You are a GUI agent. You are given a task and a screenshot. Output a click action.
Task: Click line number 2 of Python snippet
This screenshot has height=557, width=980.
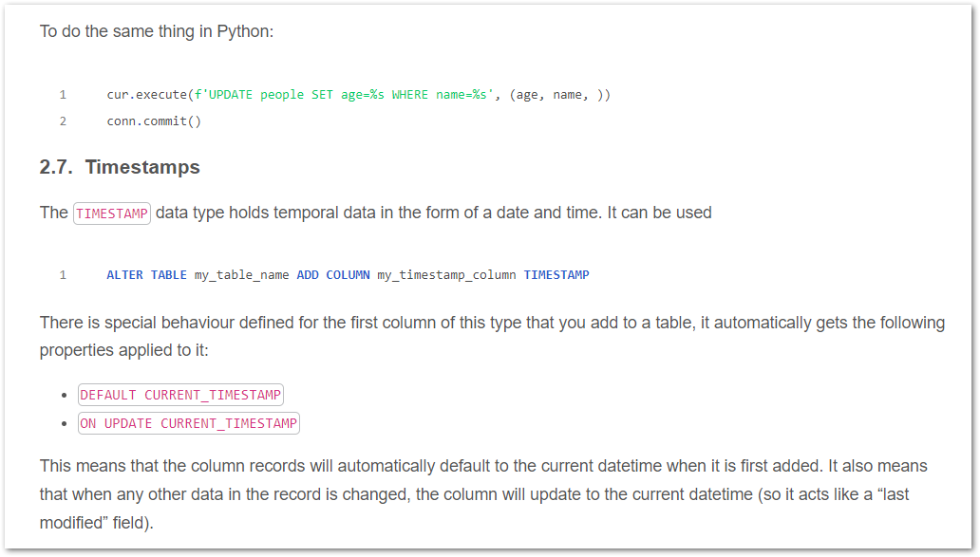click(63, 121)
